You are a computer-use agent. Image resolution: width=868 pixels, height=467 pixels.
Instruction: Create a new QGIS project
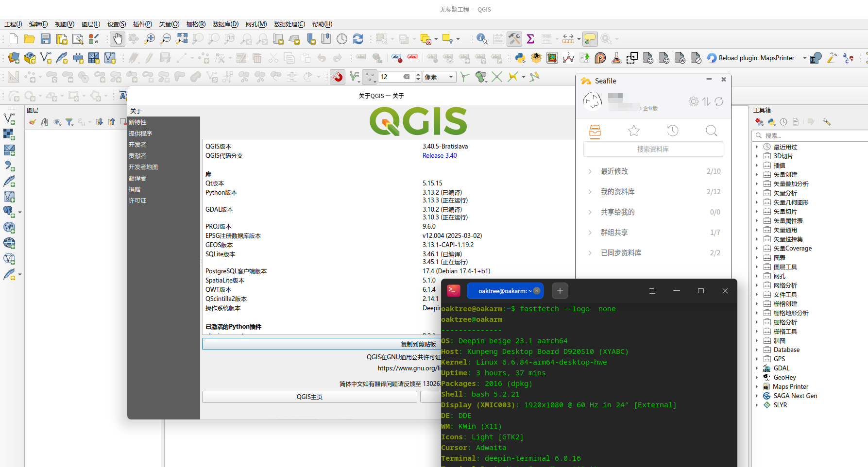tap(14, 39)
